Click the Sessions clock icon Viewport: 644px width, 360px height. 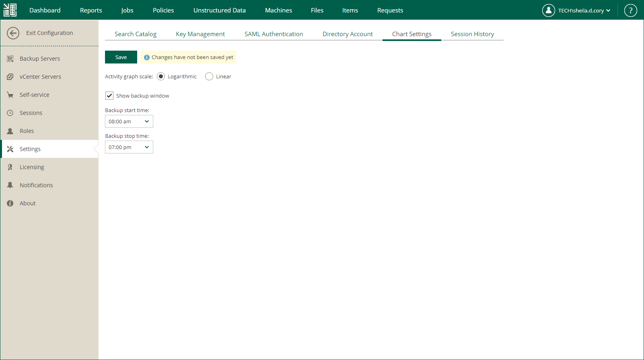(x=10, y=113)
